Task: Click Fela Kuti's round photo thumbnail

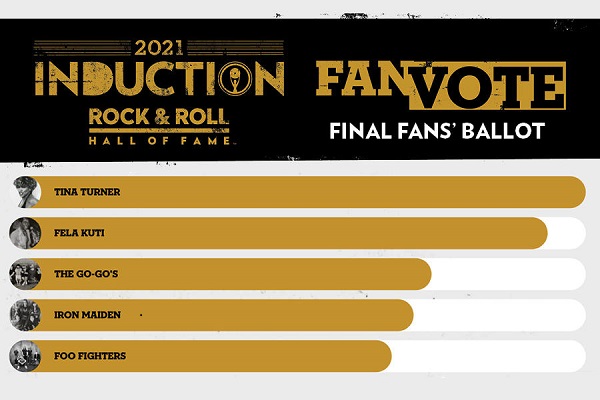Action: 24,233
